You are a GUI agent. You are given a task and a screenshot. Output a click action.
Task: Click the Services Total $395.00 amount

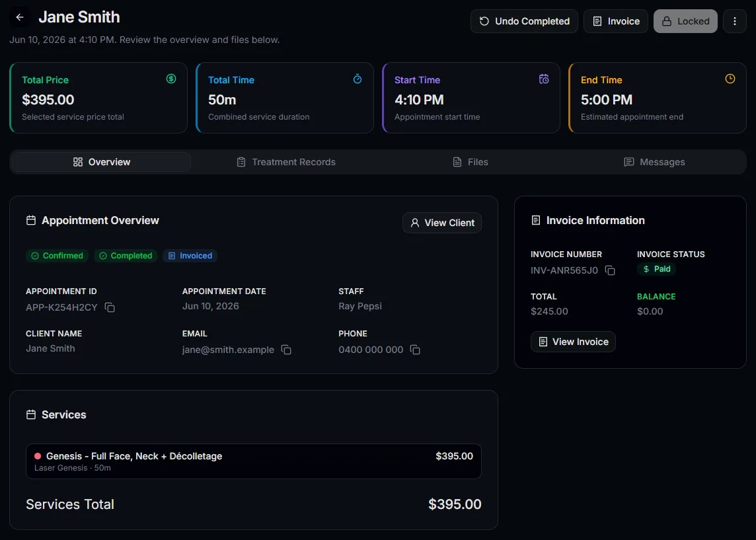click(x=455, y=504)
